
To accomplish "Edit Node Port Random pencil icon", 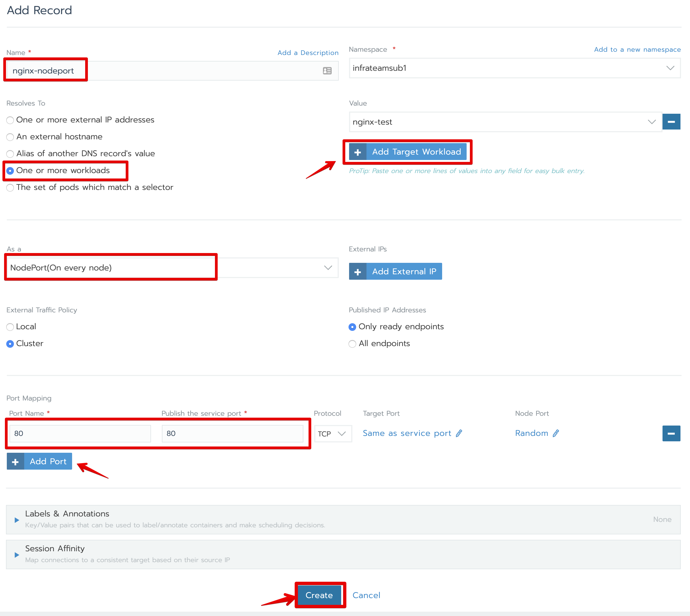I will pyautogui.click(x=556, y=434).
